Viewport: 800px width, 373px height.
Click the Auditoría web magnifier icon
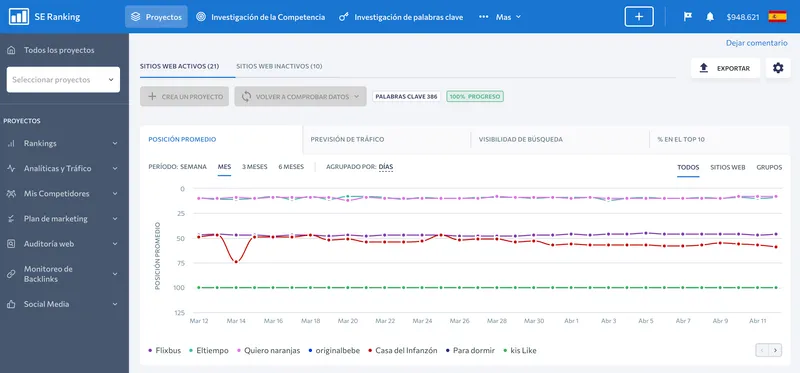[11, 244]
